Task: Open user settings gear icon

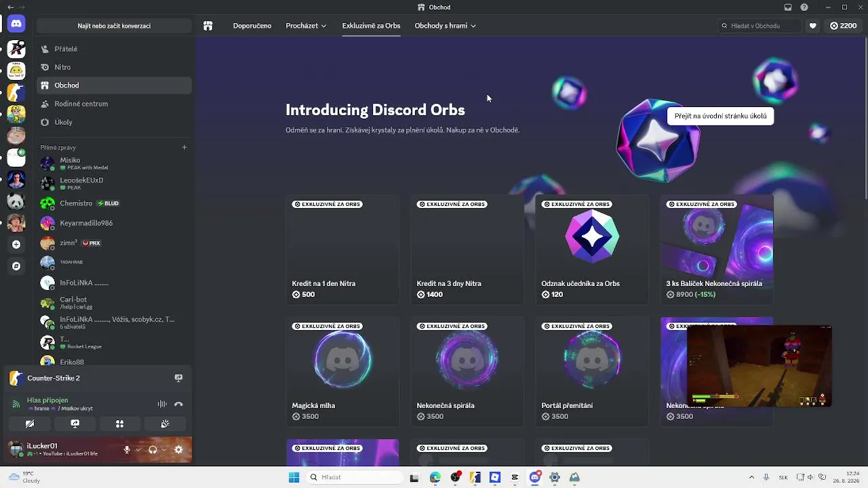Action: pyautogui.click(x=178, y=449)
